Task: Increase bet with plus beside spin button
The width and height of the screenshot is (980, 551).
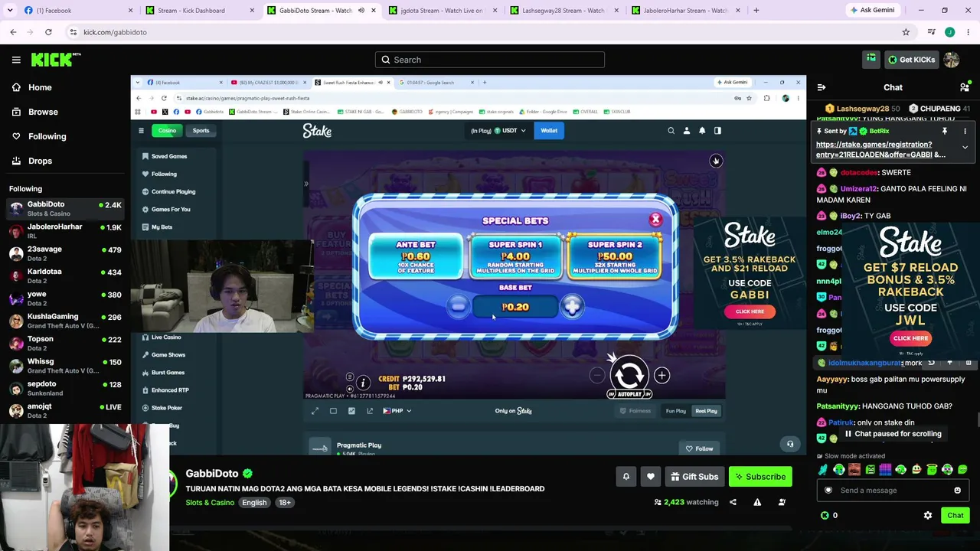Action: 661,375
